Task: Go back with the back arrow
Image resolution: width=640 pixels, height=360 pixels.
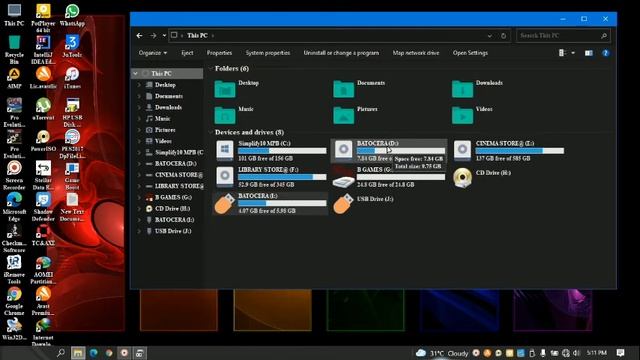Action: (140, 36)
